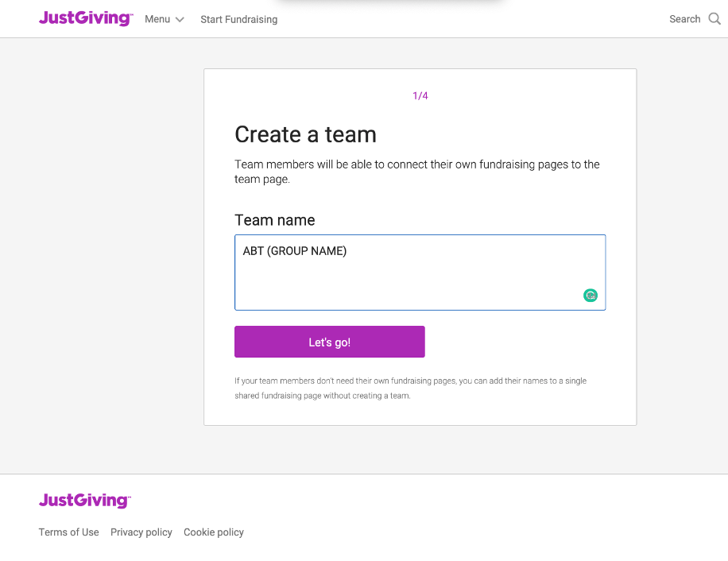This screenshot has height=561, width=728.
Task: Click the Search text label
Action: point(684,19)
